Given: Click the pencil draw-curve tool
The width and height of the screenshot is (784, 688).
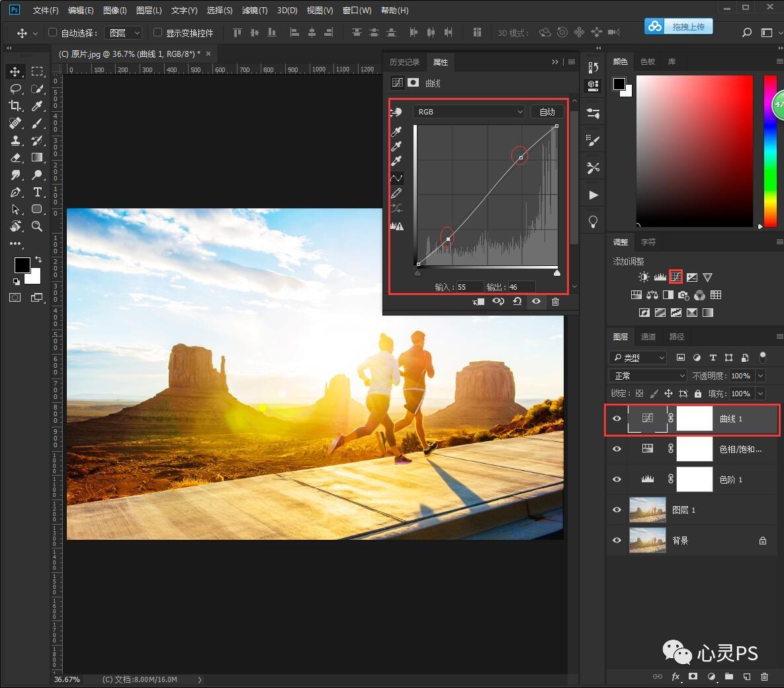Looking at the screenshot, I should point(396,193).
